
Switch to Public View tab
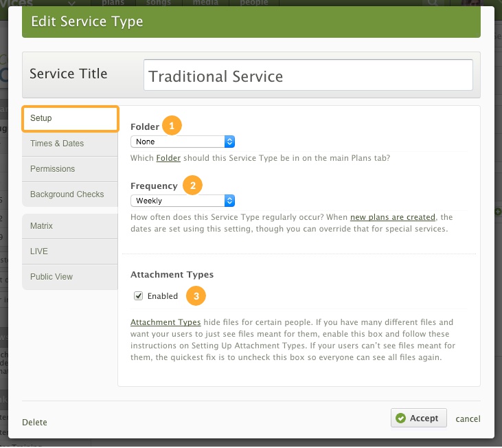tap(70, 277)
